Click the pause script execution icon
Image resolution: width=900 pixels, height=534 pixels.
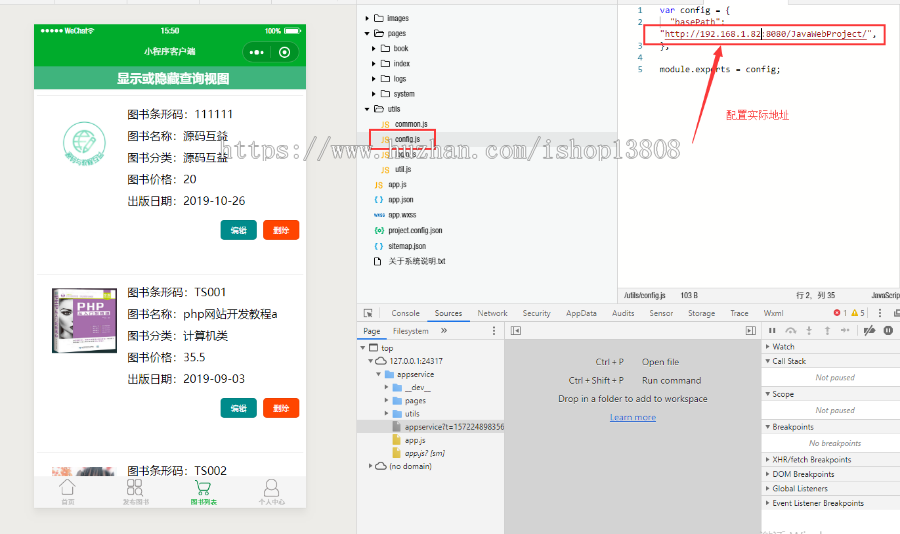[x=772, y=331]
